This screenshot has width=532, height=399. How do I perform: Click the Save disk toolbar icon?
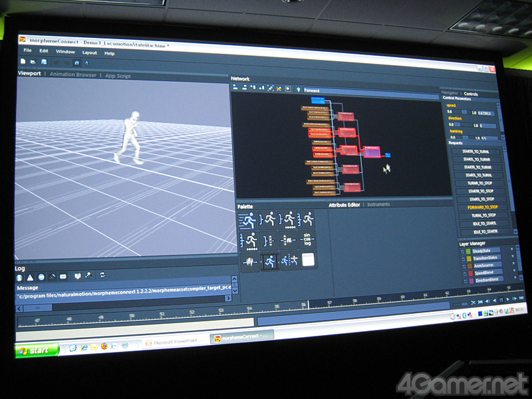click(x=44, y=62)
